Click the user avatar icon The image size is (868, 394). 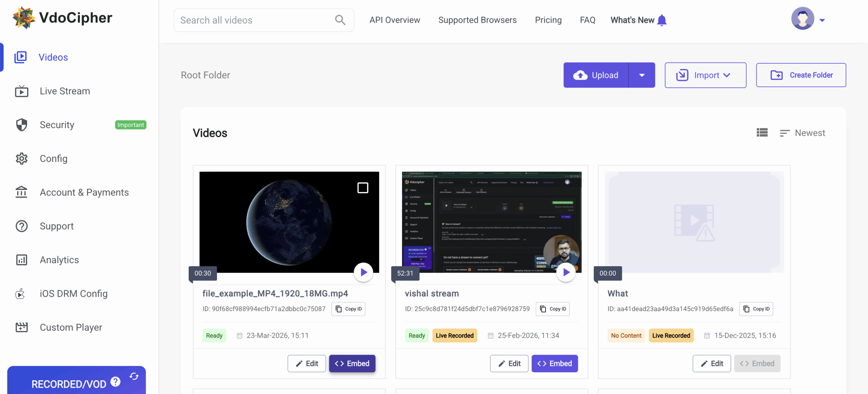coord(803,19)
